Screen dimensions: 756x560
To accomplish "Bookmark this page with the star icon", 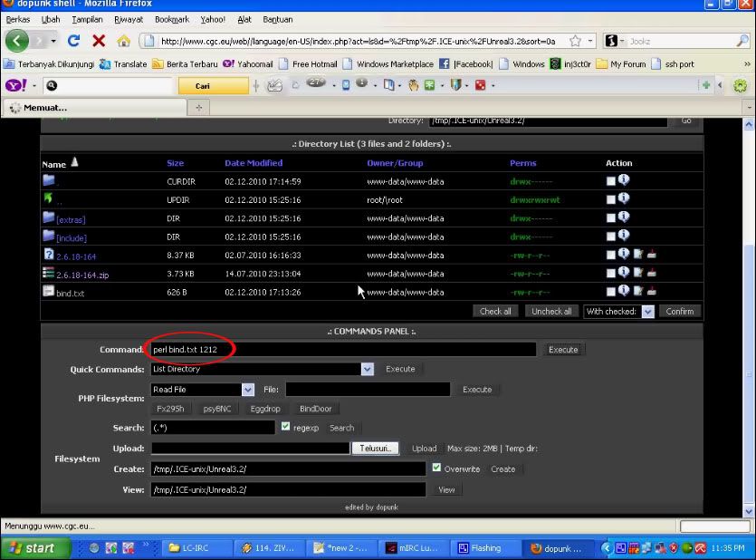I will coord(573,41).
